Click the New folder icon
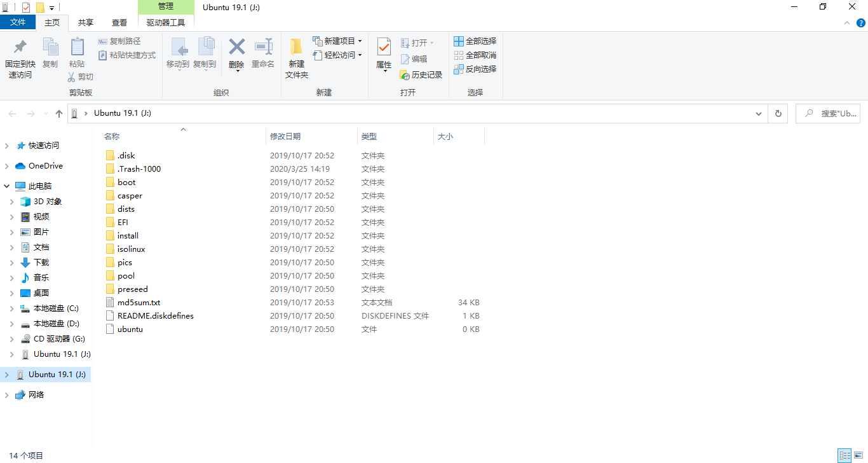The image size is (868, 463). (x=296, y=47)
